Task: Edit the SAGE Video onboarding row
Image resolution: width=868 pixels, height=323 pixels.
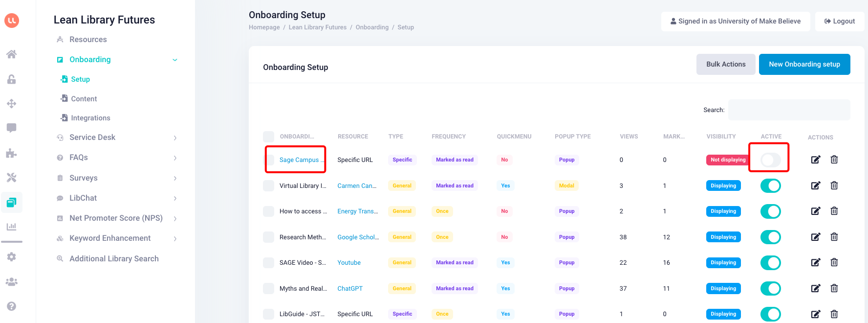Action: pos(816,262)
